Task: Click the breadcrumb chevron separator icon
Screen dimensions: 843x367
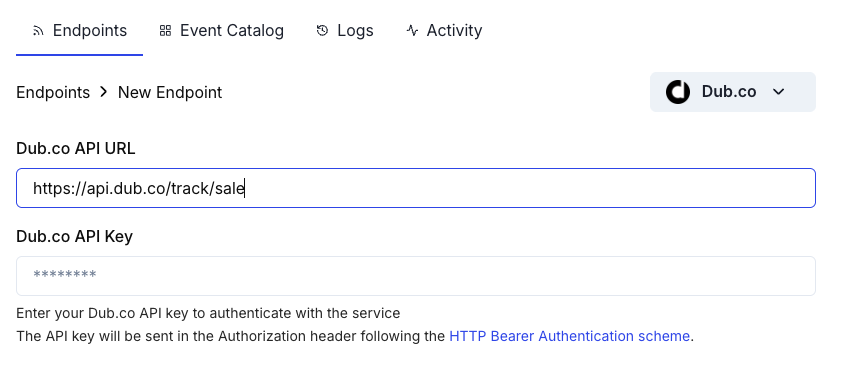Action: click(104, 92)
